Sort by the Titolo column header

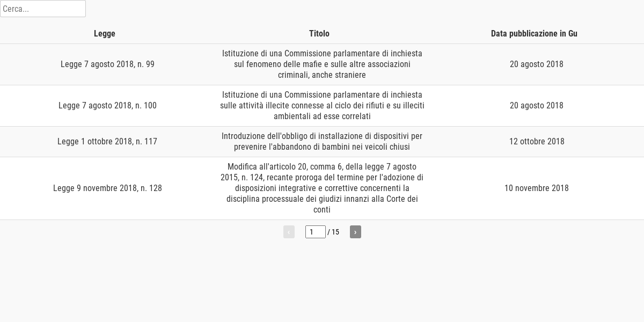(x=319, y=33)
